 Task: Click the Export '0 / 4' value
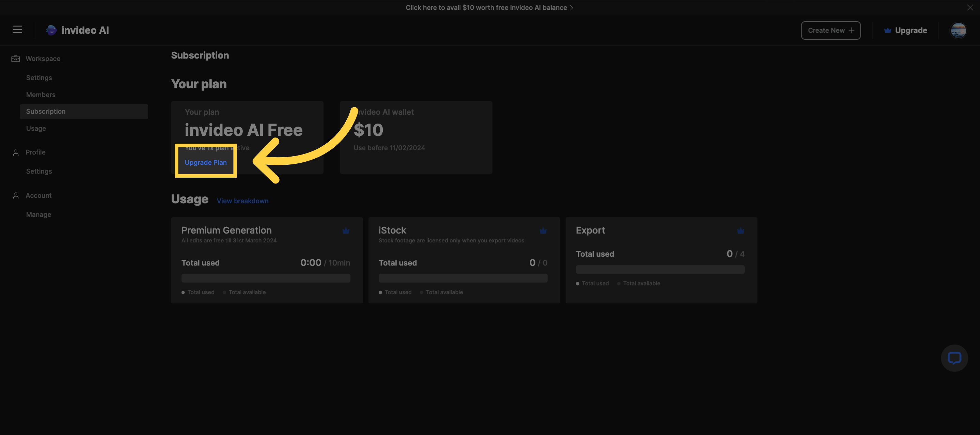[735, 254]
